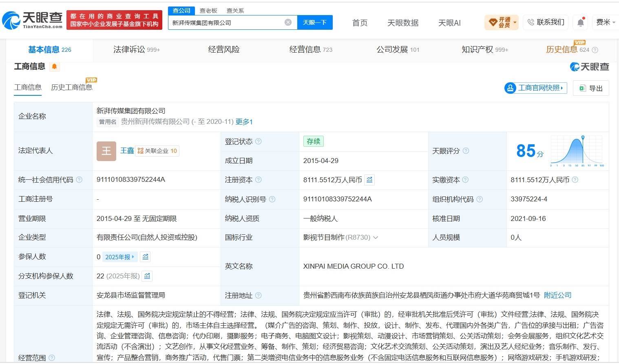
Task: Open the 2025年报 report dropdown
Action: (120, 257)
